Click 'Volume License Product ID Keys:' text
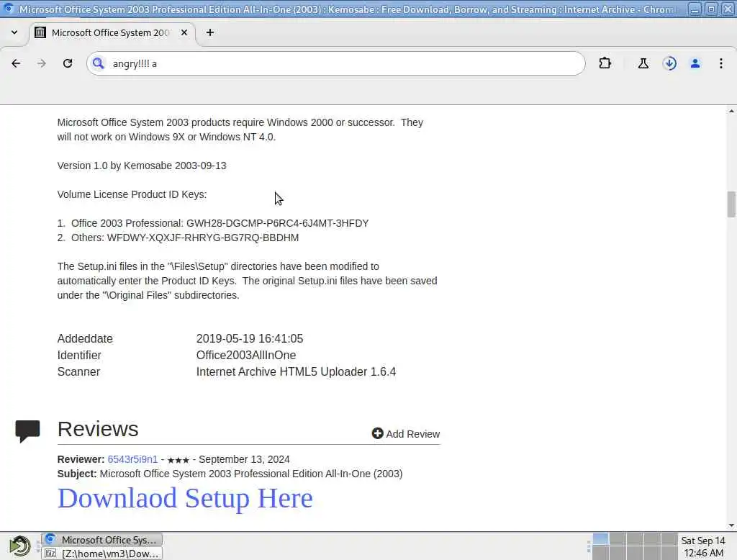 (132, 194)
